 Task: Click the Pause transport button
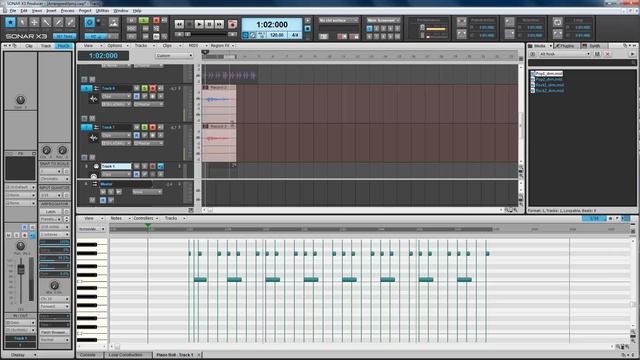tap(209, 24)
